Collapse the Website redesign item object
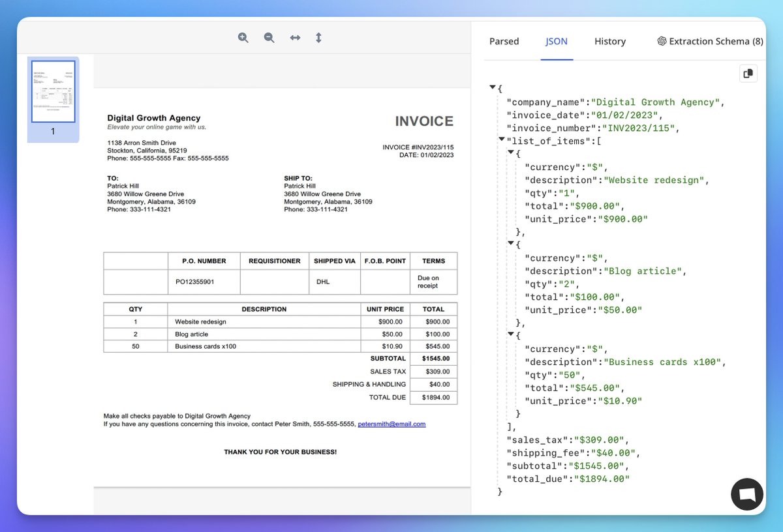The width and height of the screenshot is (783, 532). coord(511,152)
